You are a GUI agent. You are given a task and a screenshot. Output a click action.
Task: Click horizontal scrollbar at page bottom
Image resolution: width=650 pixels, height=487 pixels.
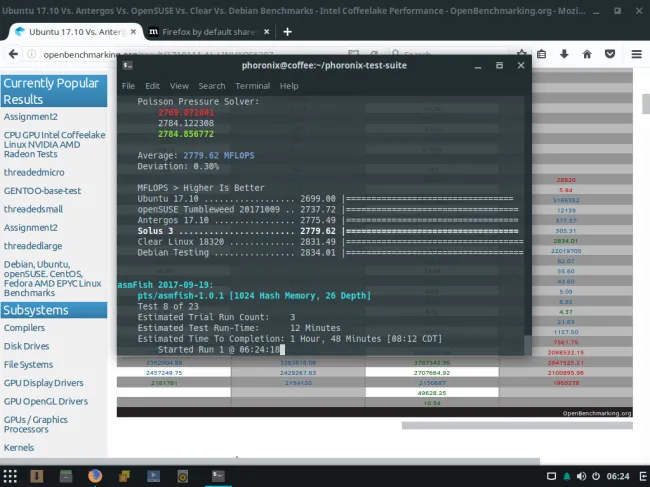point(270,461)
